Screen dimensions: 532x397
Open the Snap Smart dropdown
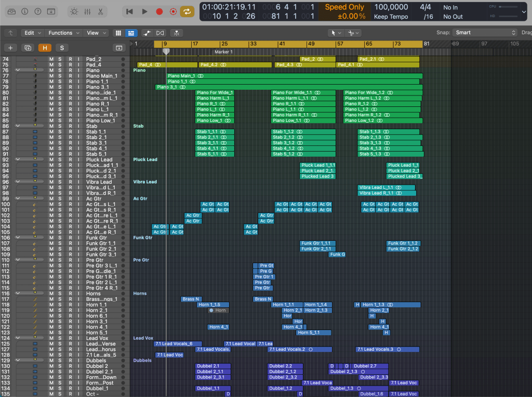(483, 33)
